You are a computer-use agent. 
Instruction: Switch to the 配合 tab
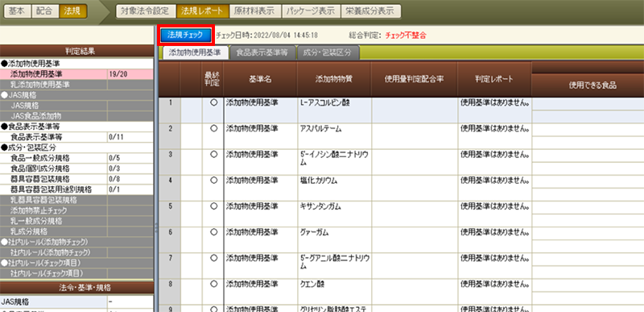click(x=44, y=11)
